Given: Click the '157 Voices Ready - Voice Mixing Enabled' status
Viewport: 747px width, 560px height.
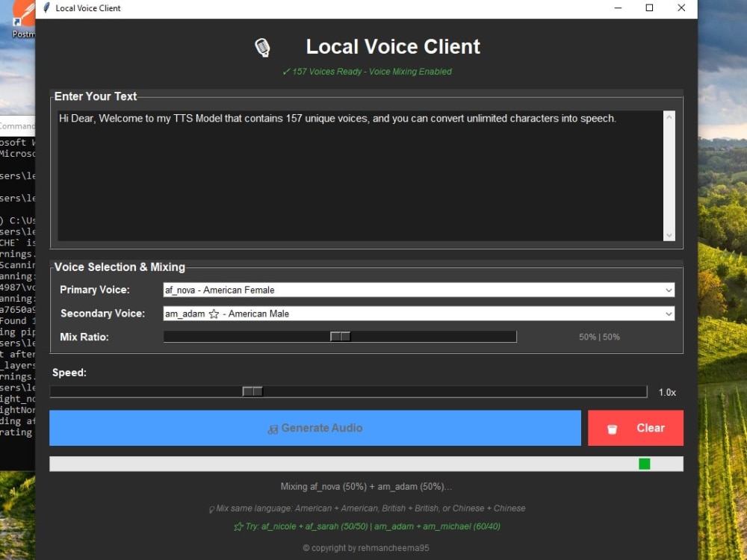Looking at the screenshot, I should [372, 72].
